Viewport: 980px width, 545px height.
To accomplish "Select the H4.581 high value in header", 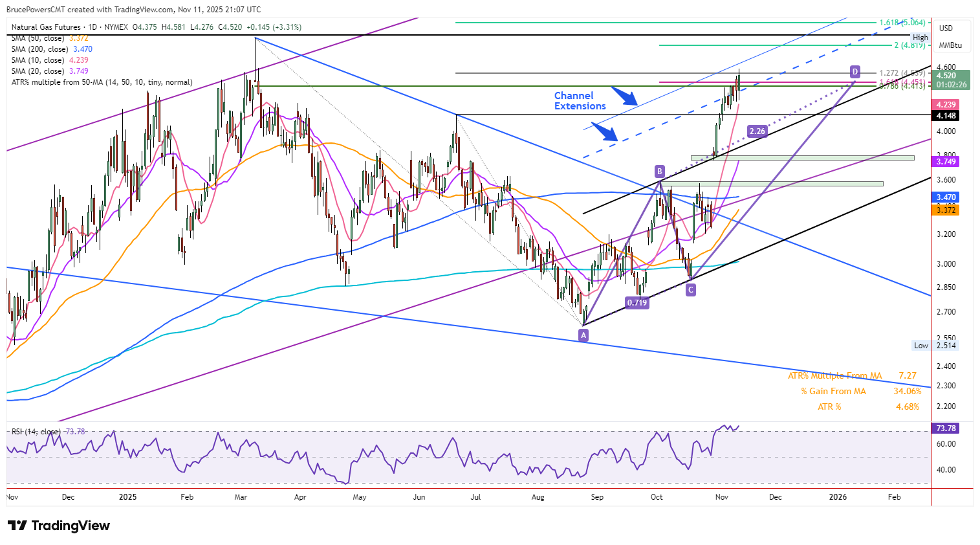I will [x=173, y=27].
